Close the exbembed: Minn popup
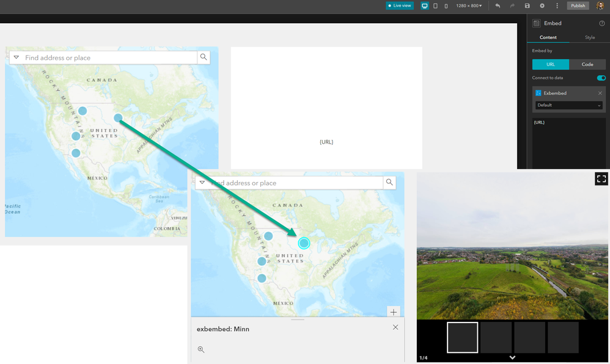Image resolution: width=610 pixels, height=364 pixels. (395, 327)
